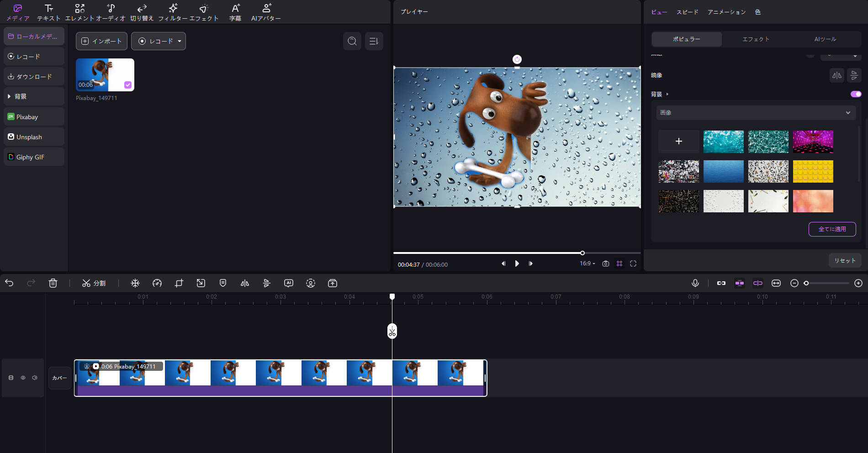Toggle the checkmark on the Pixabay_149711 thumbnail
Image resolution: width=868 pixels, height=453 pixels.
(x=128, y=85)
